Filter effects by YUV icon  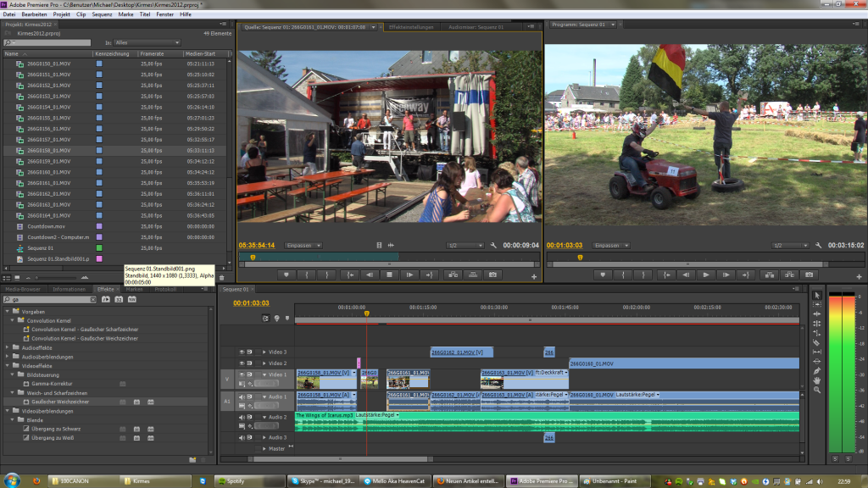coord(131,299)
